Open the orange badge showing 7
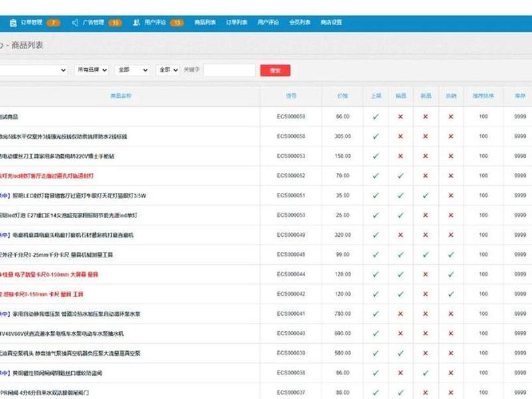The image size is (532, 399). coord(53,23)
